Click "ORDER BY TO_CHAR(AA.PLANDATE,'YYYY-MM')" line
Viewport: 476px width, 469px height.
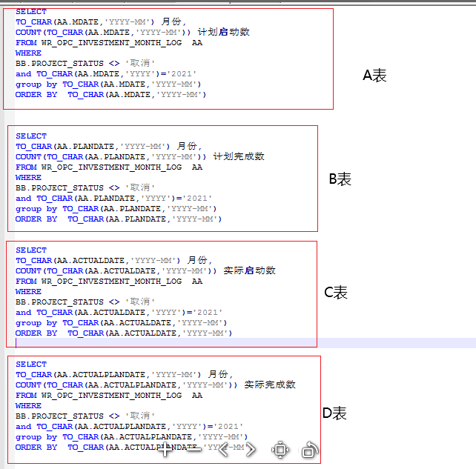click(119, 219)
